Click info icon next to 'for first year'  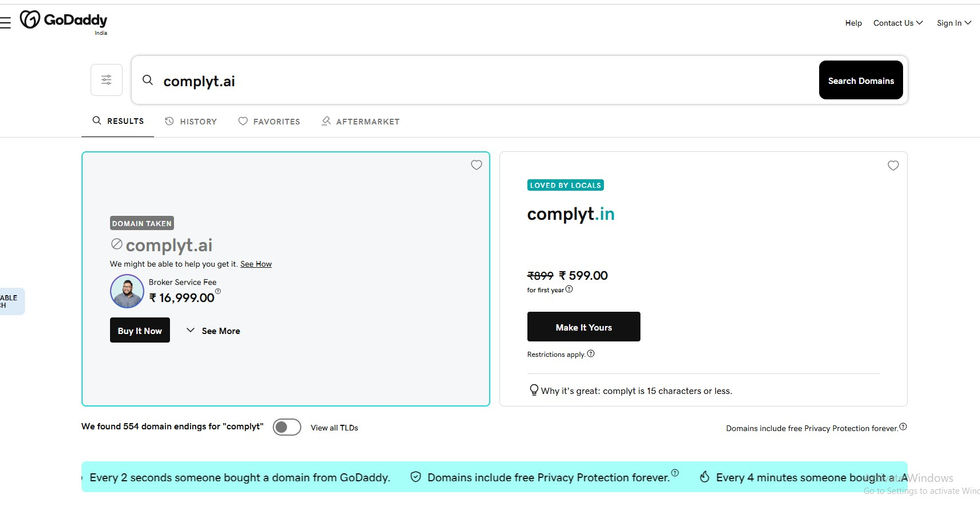(569, 289)
